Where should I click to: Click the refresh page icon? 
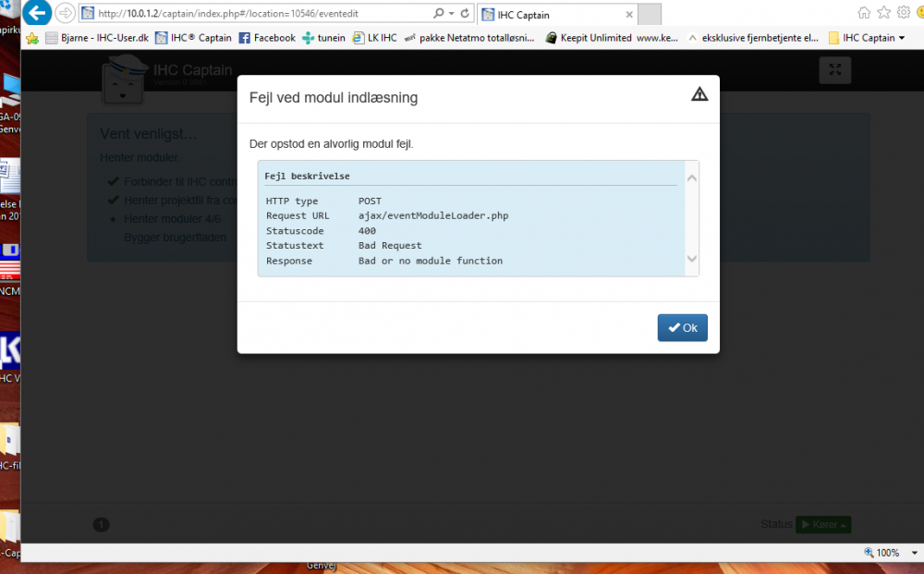coord(464,14)
